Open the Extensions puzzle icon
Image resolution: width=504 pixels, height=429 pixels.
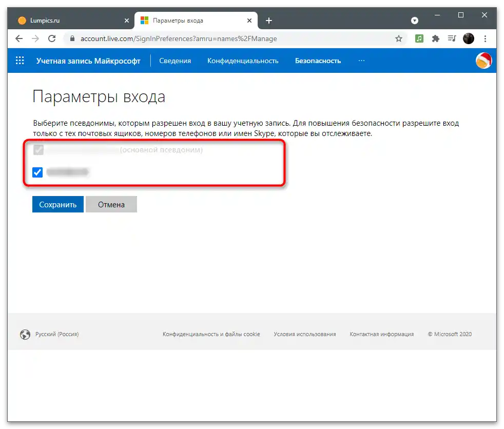point(436,38)
